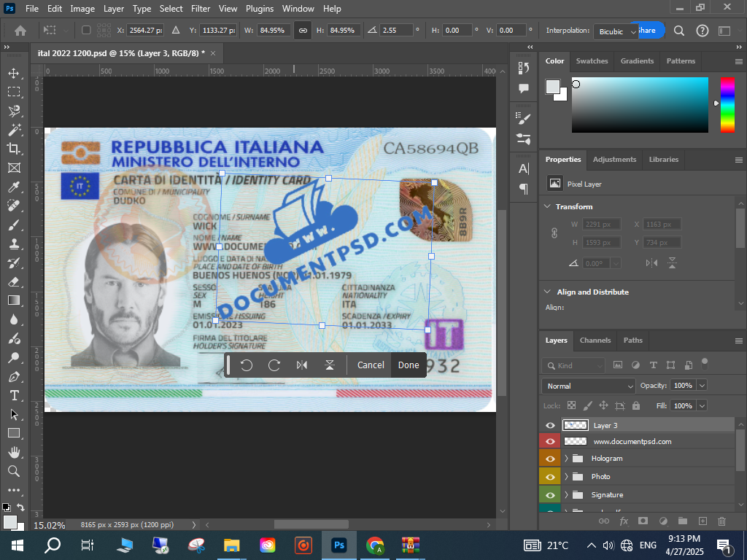Toggle visibility of the Hologram group
Screen dimensions: 747x560
(x=550, y=459)
